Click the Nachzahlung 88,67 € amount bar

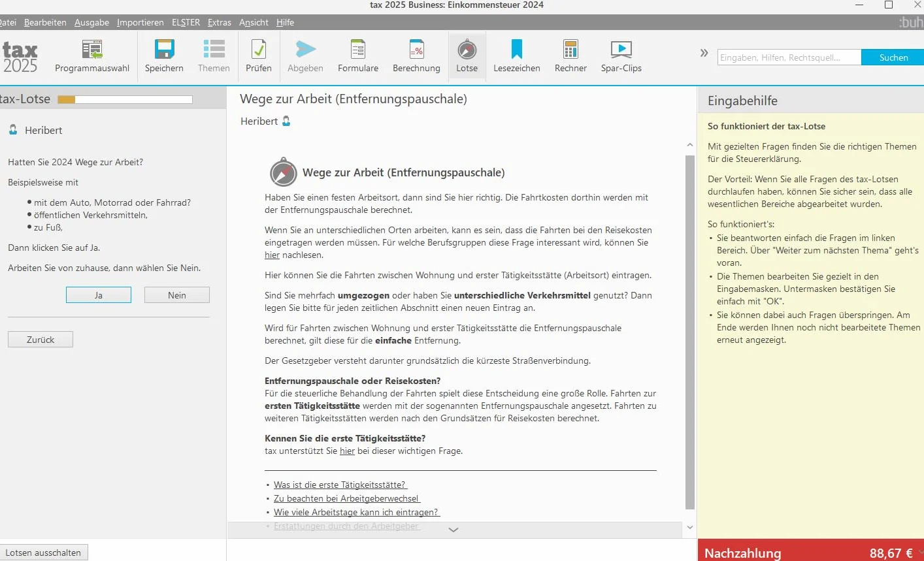811,551
